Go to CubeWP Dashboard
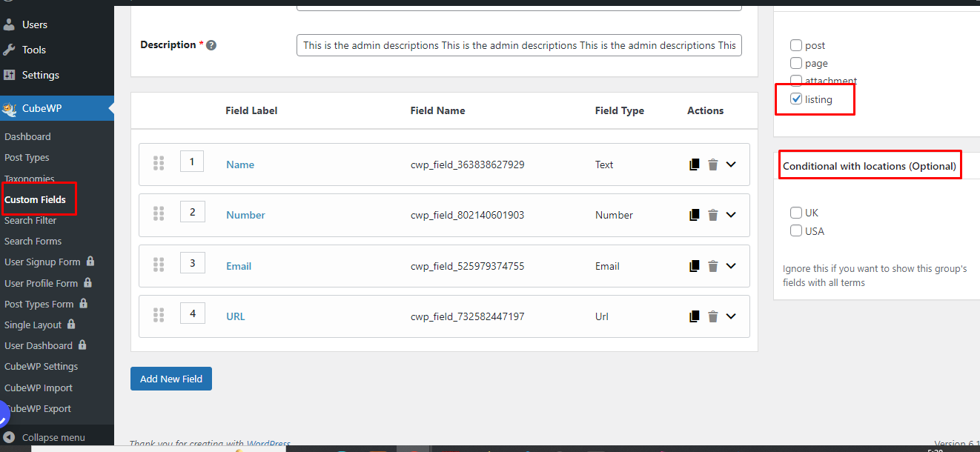 [x=27, y=136]
